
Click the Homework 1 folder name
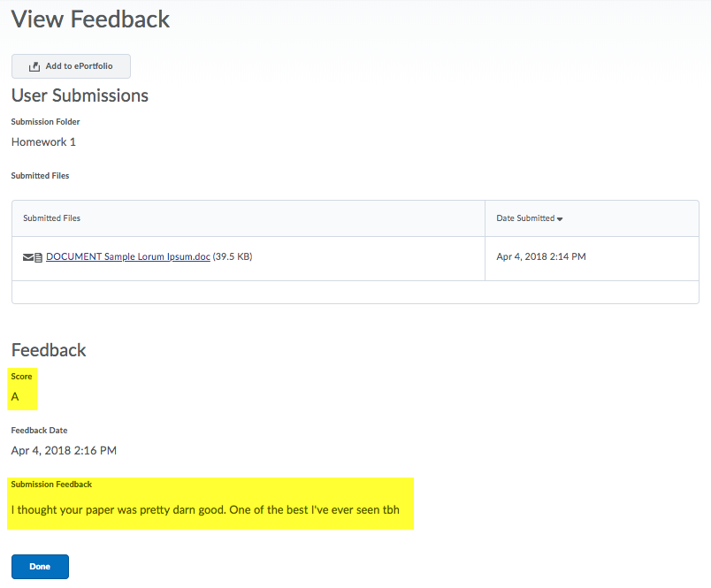click(43, 141)
